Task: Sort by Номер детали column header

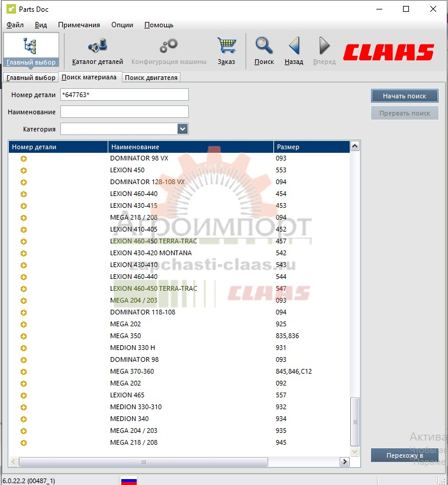Action: pos(58,147)
